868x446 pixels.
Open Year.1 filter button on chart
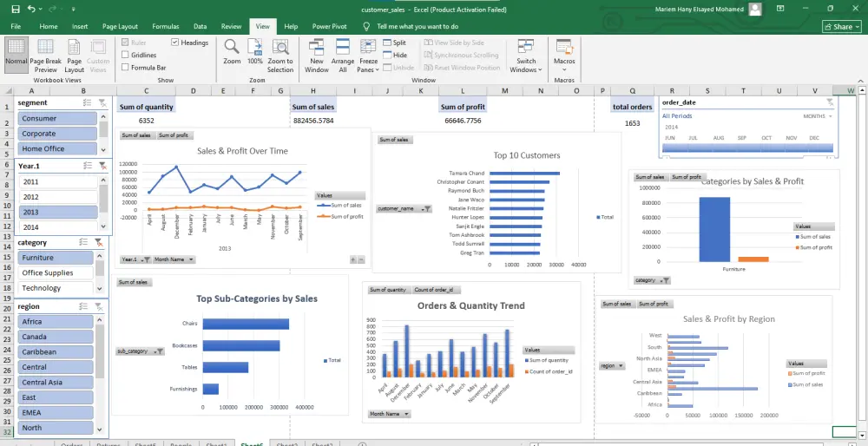[136, 259]
